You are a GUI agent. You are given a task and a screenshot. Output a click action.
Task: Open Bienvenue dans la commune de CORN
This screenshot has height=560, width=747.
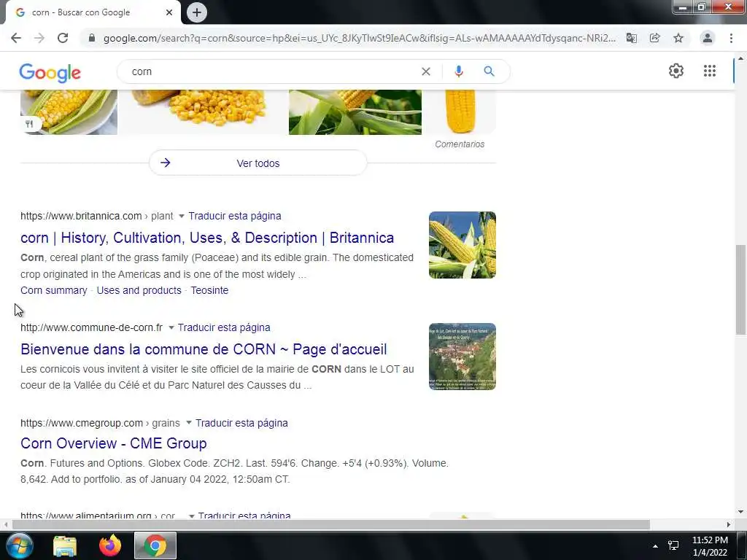[204, 349]
